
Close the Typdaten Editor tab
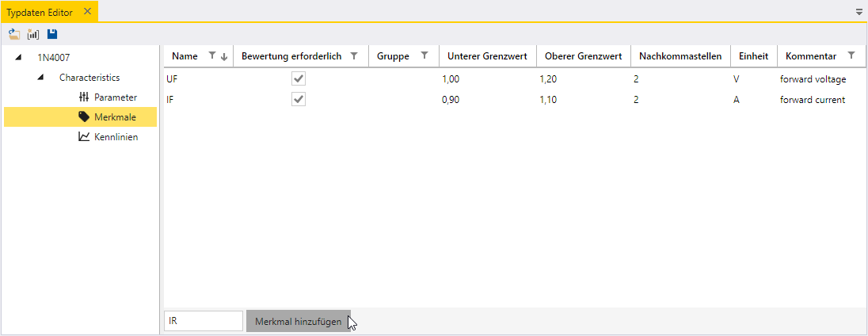[88, 11]
